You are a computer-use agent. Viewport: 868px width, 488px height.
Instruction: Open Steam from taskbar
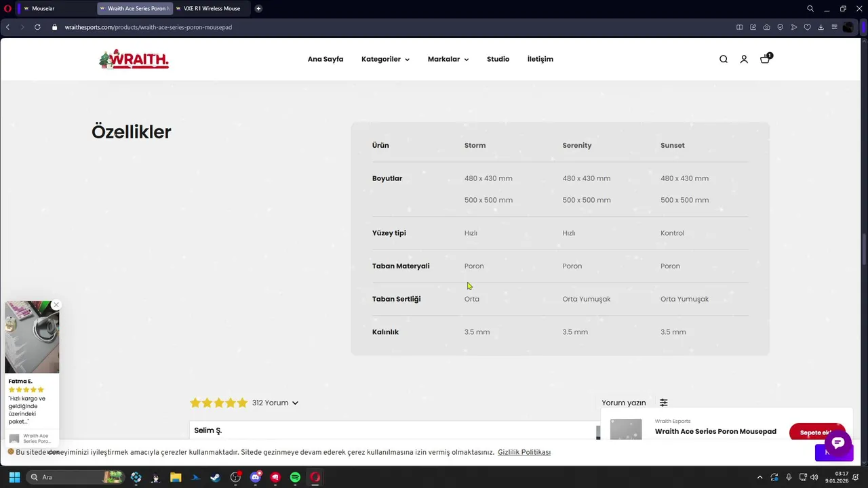(x=215, y=477)
